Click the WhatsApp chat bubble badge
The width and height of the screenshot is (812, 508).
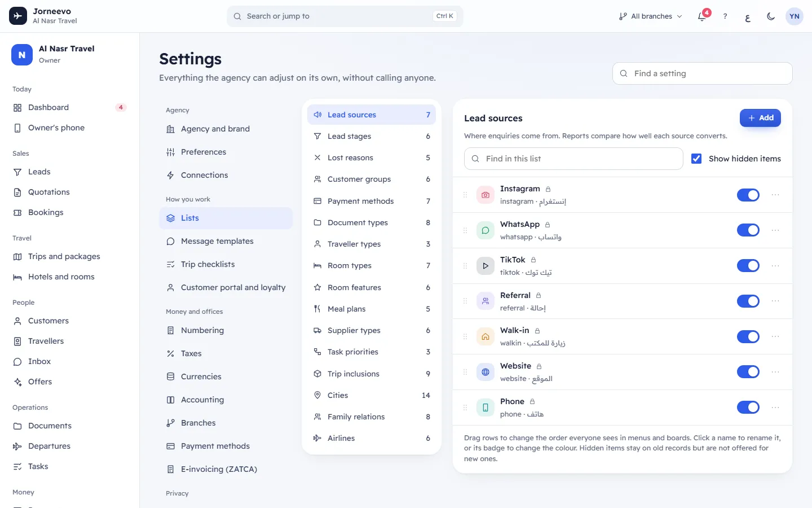(486, 230)
